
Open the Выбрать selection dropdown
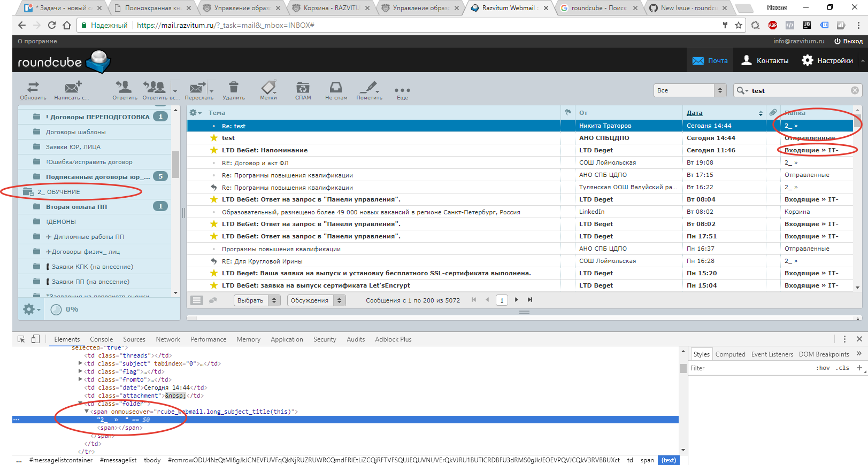257,300
